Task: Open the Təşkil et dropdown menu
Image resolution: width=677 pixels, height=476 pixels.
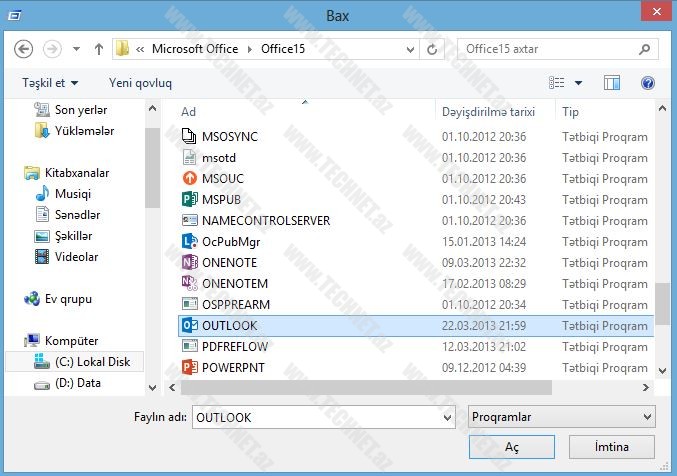Action: tap(49, 83)
